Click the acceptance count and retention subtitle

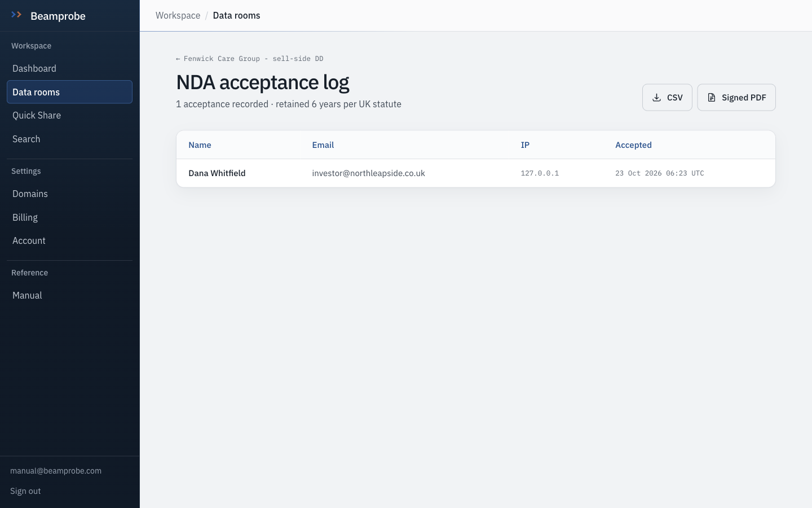[x=289, y=104]
